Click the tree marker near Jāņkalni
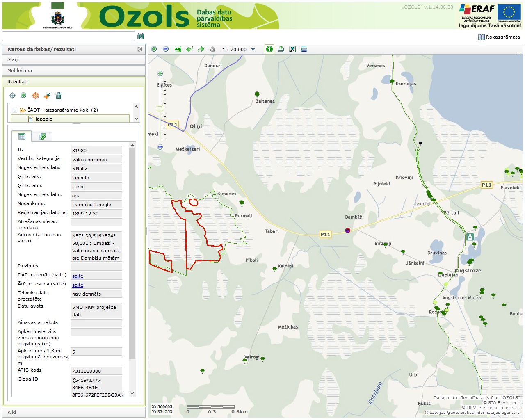This screenshot has height=420, width=525. click(403, 252)
